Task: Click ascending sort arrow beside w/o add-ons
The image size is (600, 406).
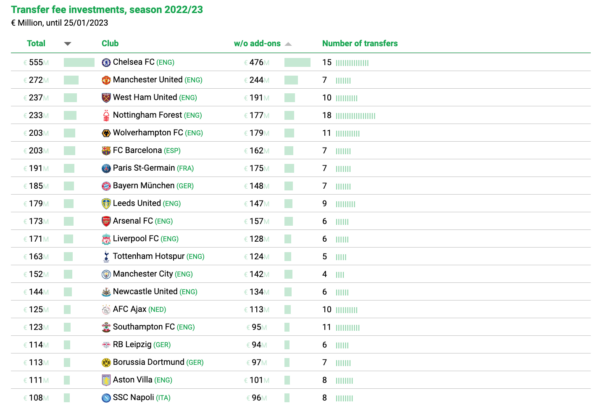Action: [288, 44]
